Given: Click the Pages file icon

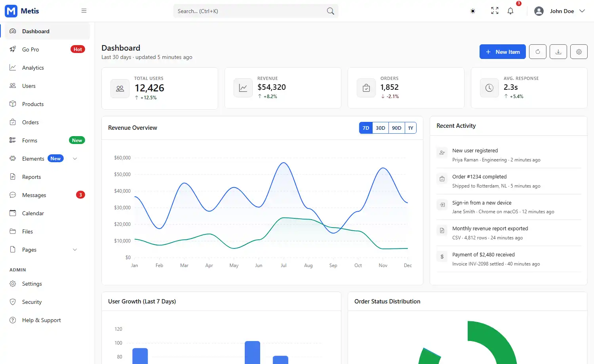Looking at the screenshot, I should (13, 250).
